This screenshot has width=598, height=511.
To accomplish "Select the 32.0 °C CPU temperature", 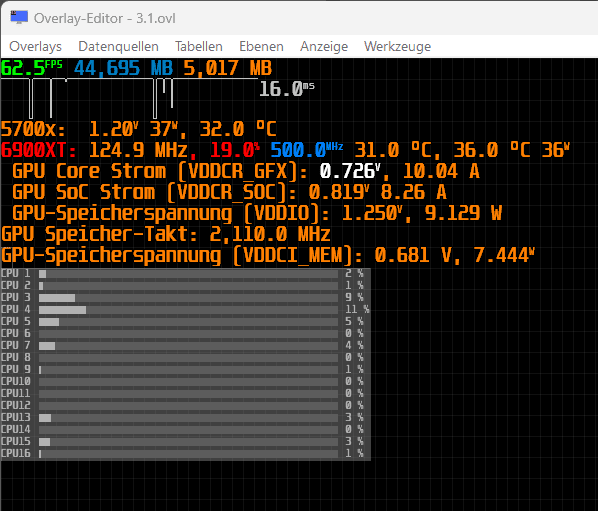I will click(x=238, y=129).
